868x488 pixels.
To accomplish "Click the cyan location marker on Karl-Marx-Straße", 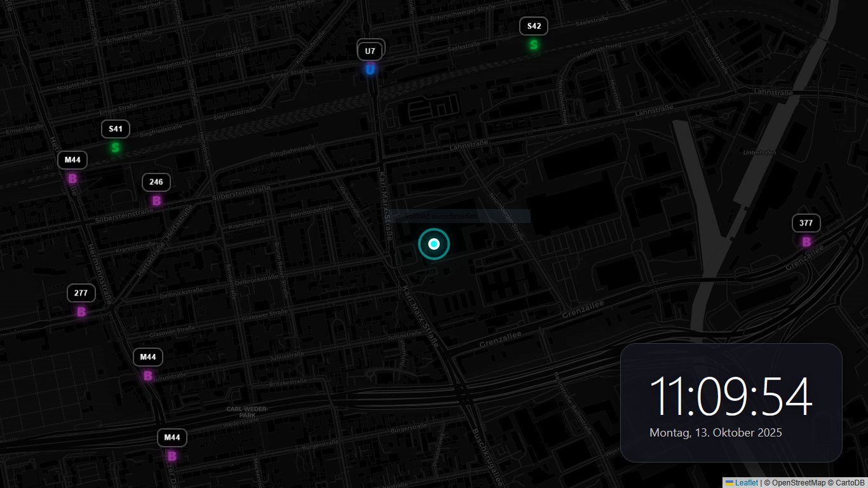I will click(434, 243).
